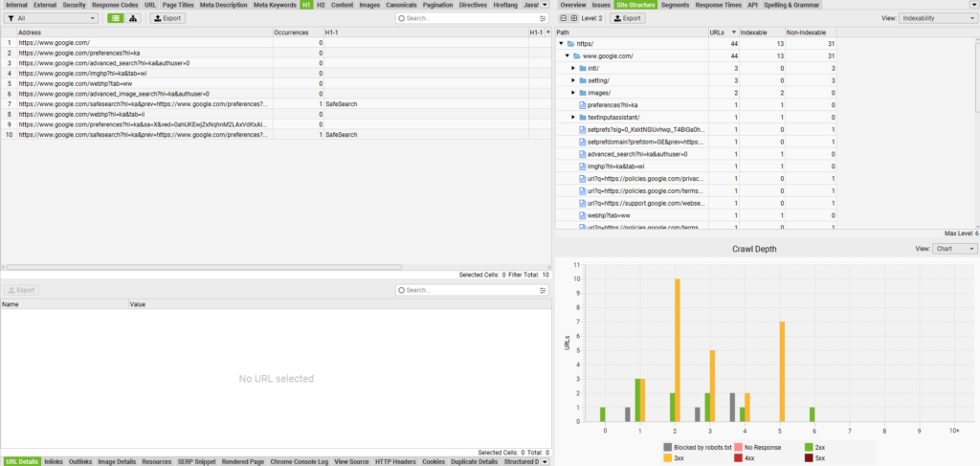Click horizontal scrollbar under H1 table

point(204,267)
